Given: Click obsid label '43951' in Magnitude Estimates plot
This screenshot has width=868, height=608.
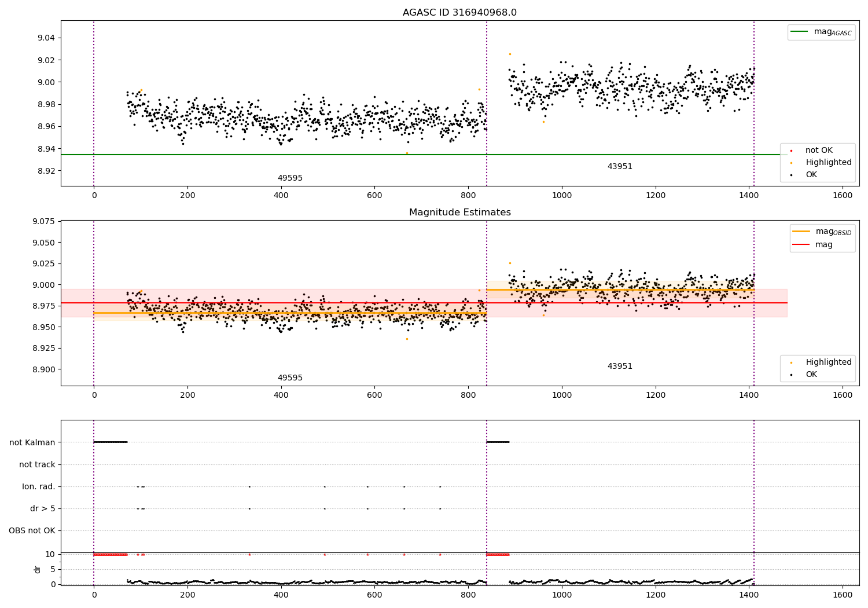Looking at the screenshot, I should pos(620,367).
